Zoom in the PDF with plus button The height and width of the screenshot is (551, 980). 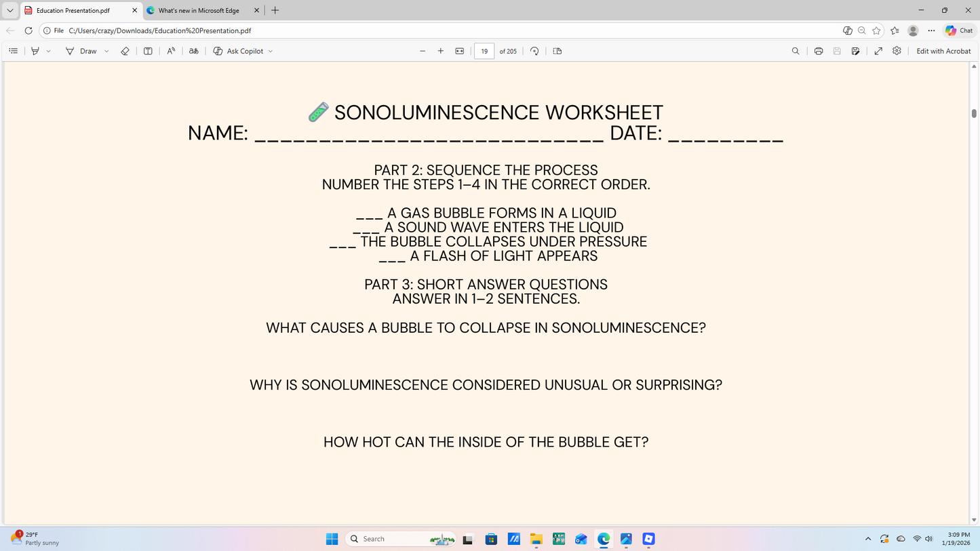(441, 51)
